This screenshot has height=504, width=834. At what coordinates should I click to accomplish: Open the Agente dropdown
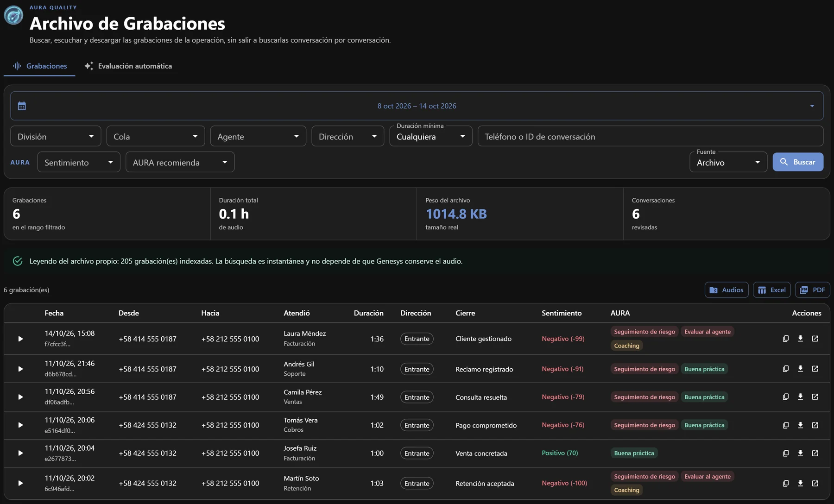[x=258, y=136]
